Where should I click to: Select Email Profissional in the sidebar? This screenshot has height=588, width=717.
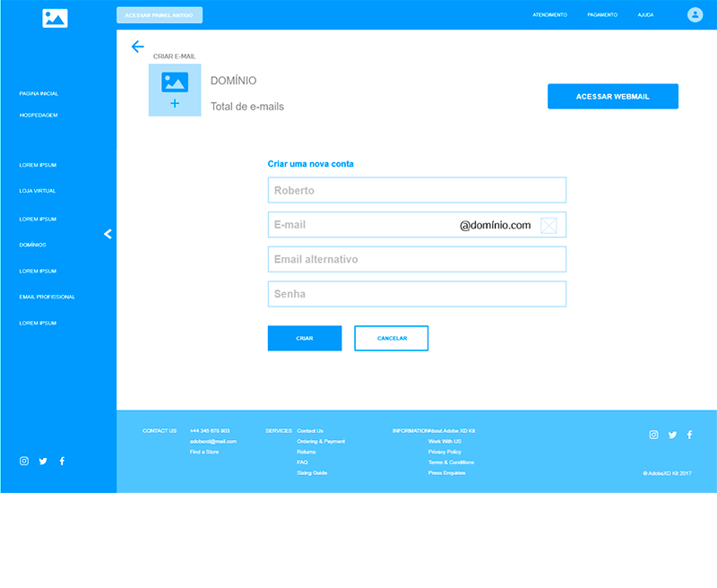point(48,297)
